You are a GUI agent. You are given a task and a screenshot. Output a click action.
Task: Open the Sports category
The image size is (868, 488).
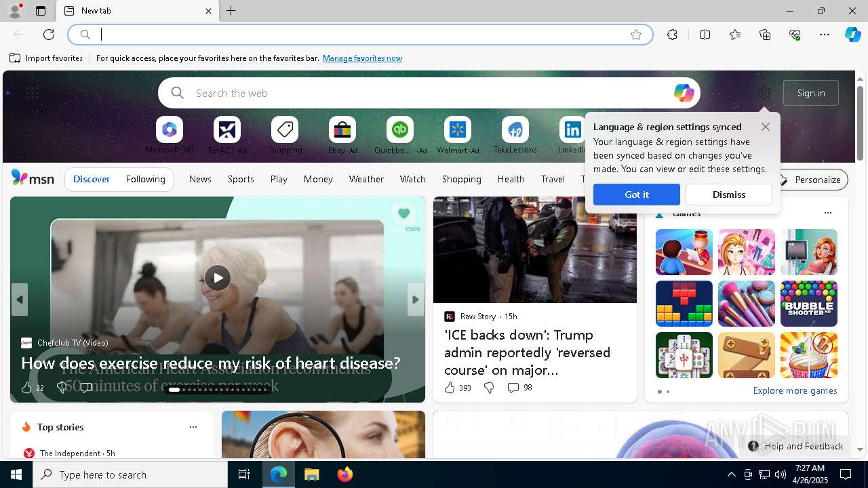click(241, 180)
